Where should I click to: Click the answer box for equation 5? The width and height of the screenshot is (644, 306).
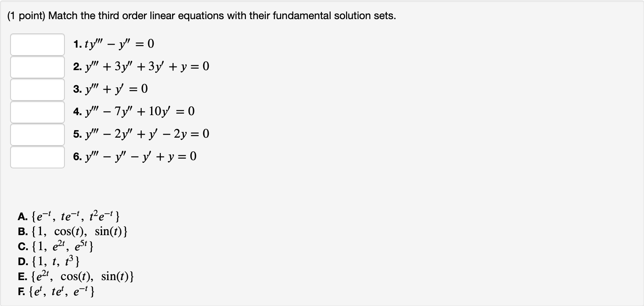[37, 134]
